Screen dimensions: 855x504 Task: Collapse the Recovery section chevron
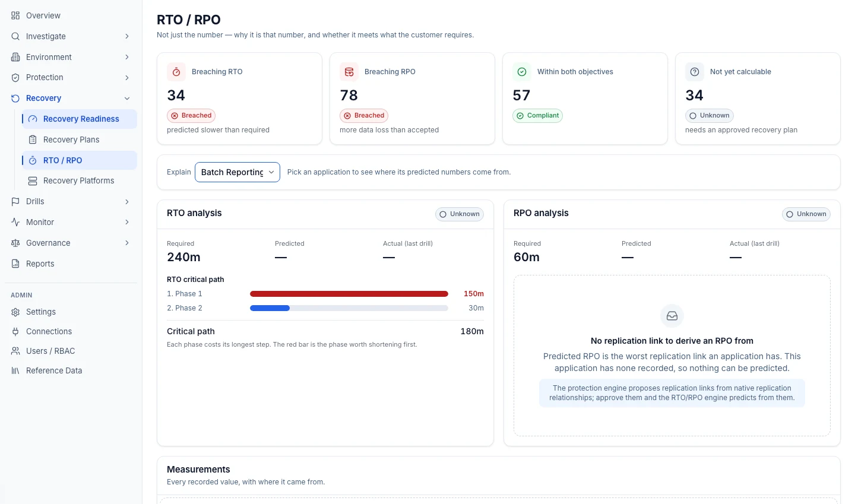tap(127, 98)
